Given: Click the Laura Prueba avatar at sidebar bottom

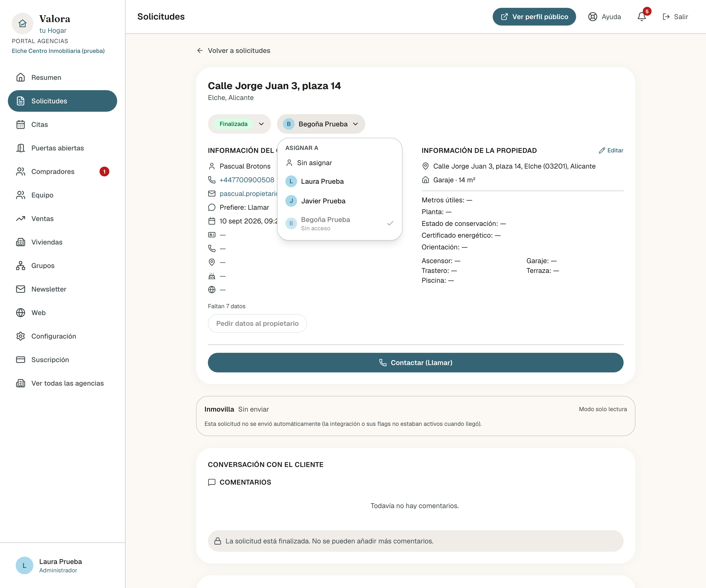Looking at the screenshot, I should (x=25, y=565).
